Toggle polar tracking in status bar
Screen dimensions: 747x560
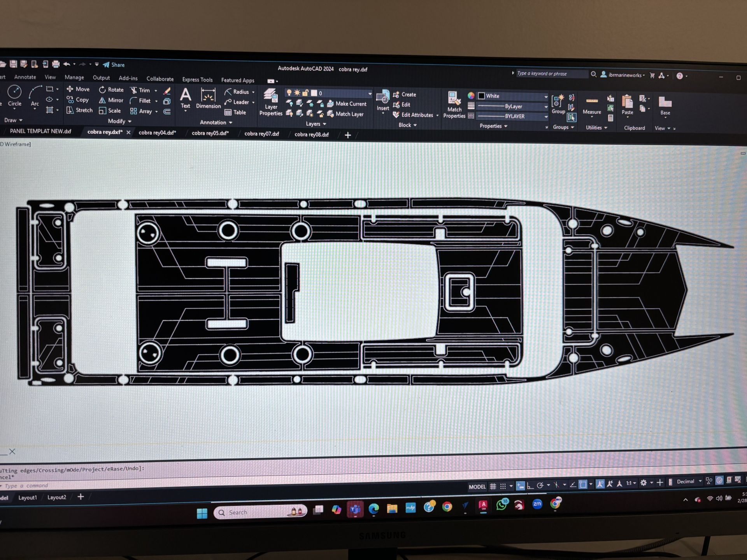point(540,485)
